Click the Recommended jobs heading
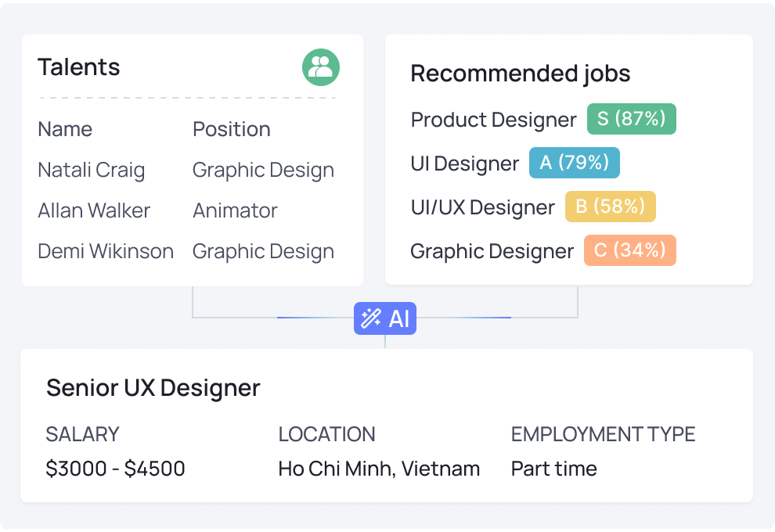Screen dimensions: 775x532 521,74
